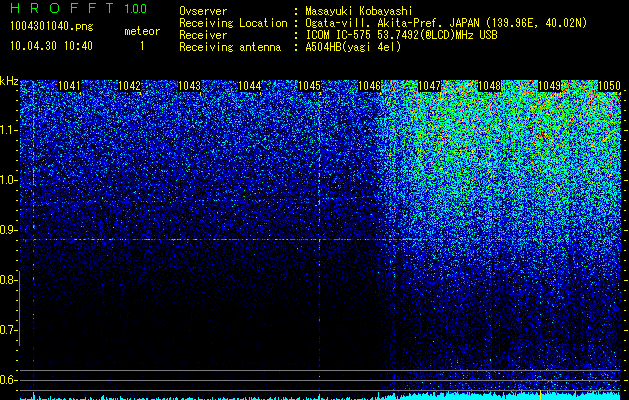Select the file name 1004301040.png

[52, 27]
